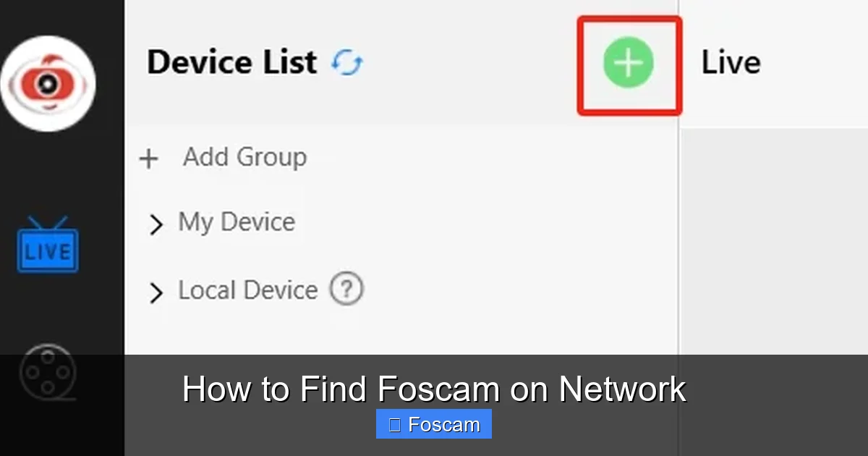Screen dimensions: 868x456
Task: Select the LIVE view icon in sidebar
Action: [x=48, y=250]
